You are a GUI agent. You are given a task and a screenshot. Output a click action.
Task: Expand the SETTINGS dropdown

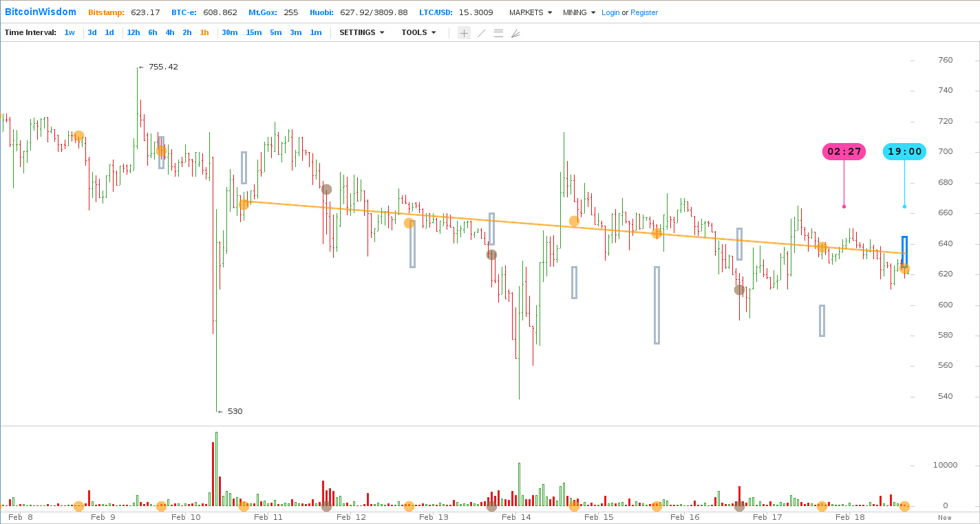[361, 32]
